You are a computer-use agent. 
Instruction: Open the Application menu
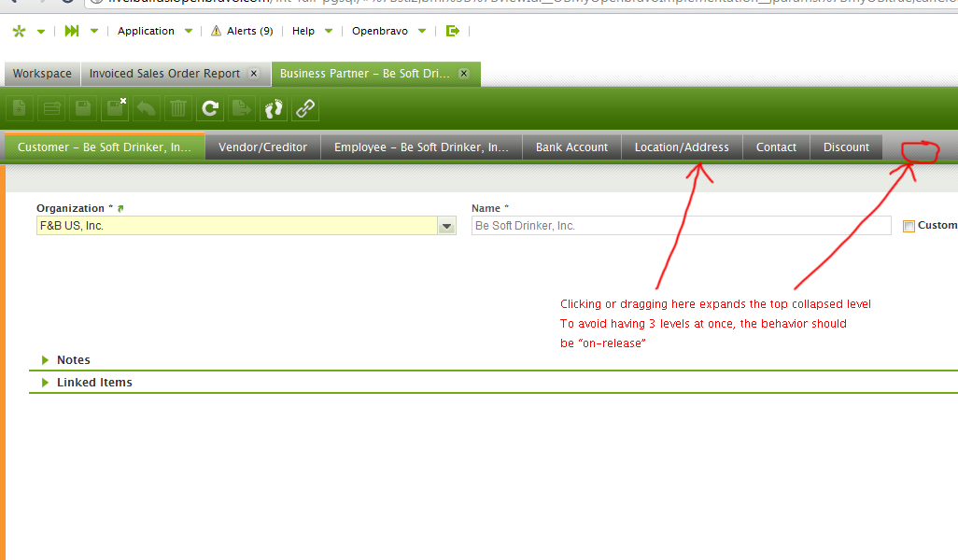tap(146, 31)
